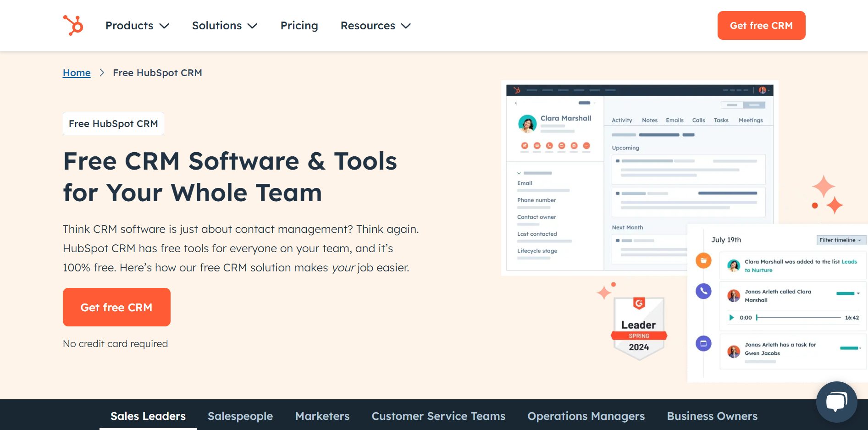The height and width of the screenshot is (430, 868).
Task: Open the Customer Service Teams tab
Action: 438,416
